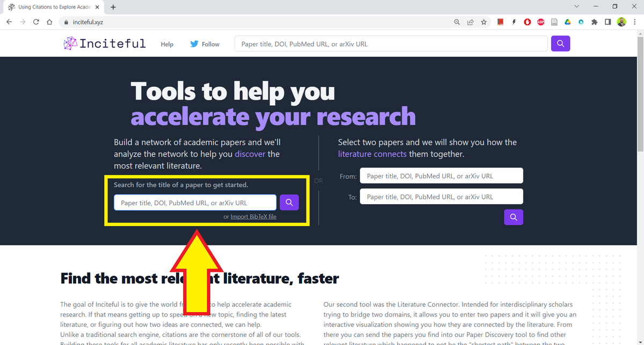The height and width of the screenshot is (345, 644).
Task: Click the search button beside paper discovery field
Action: tap(289, 203)
